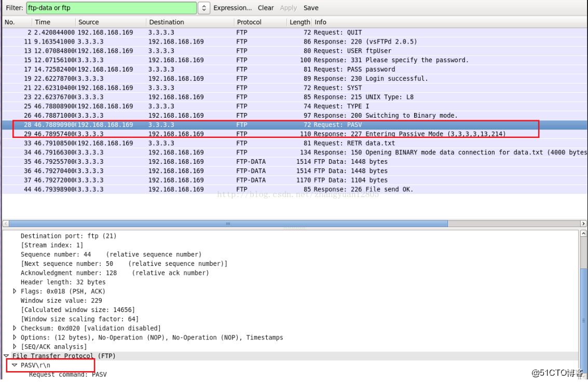Screen dimensions: 588x382
Task: Sort by the Destination column header
Action: pyautogui.click(x=190, y=22)
